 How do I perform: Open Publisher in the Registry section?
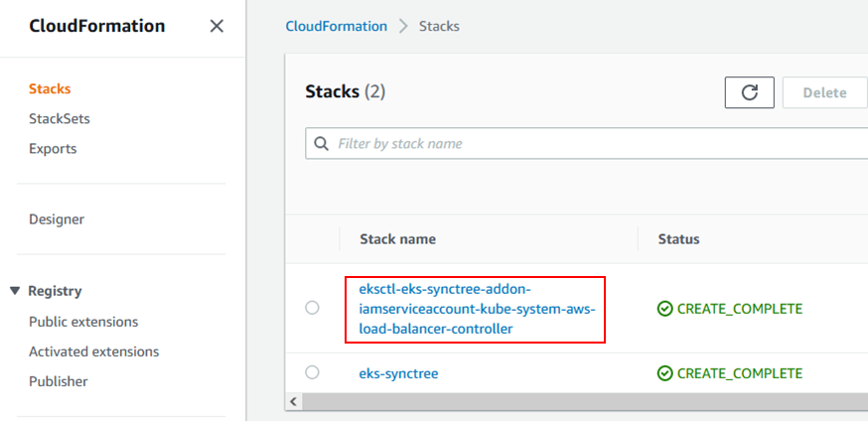click(59, 381)
